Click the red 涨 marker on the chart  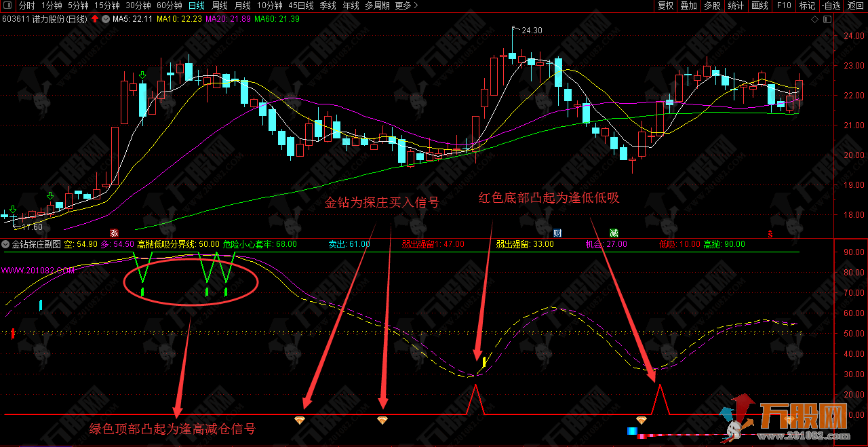114,232
